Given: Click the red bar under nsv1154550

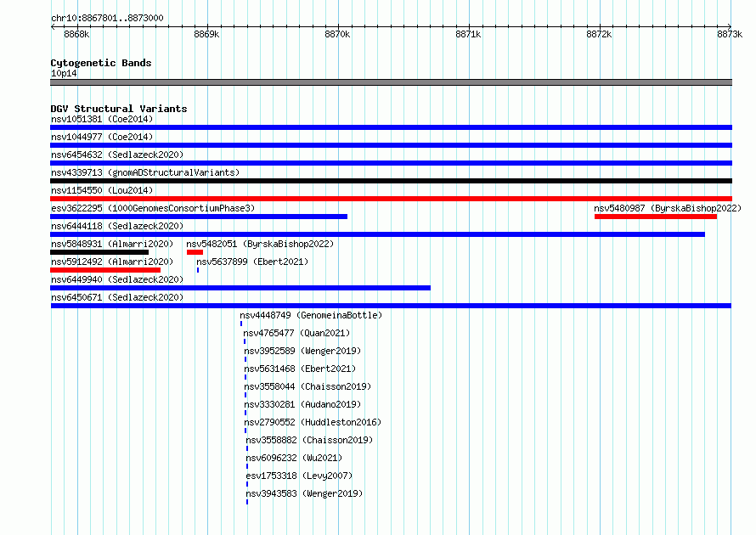Looking at the screenshot, I should pos(391,199).
